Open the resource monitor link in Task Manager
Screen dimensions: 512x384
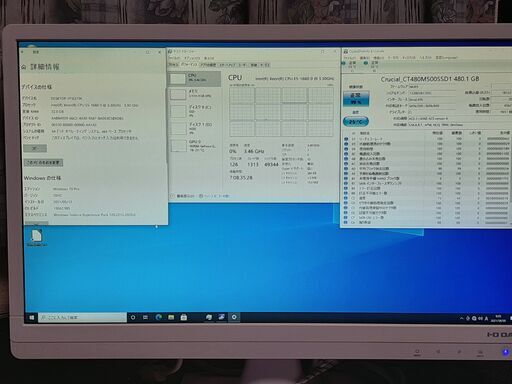[214, 196]
